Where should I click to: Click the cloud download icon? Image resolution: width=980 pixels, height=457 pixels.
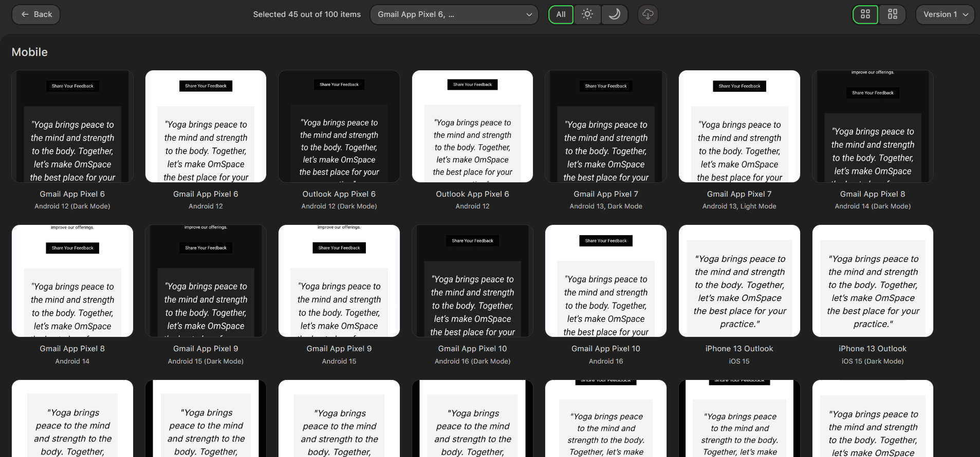[x=648, y=14]
